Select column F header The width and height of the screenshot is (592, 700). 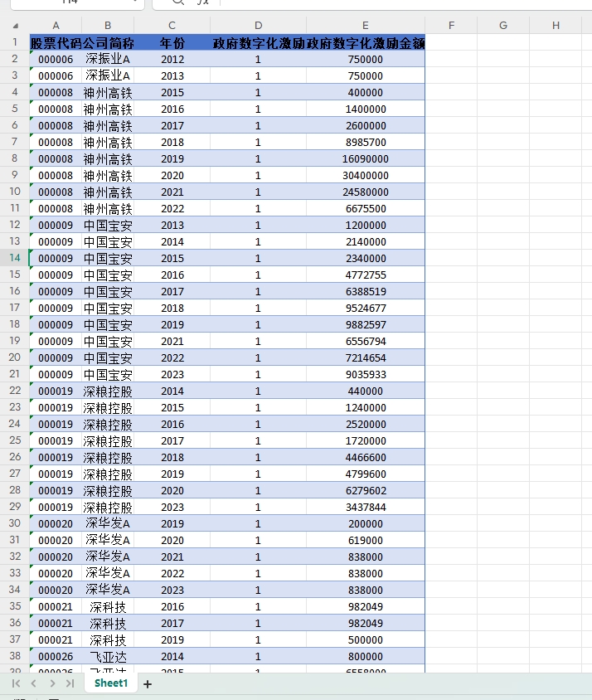[451, 26]
